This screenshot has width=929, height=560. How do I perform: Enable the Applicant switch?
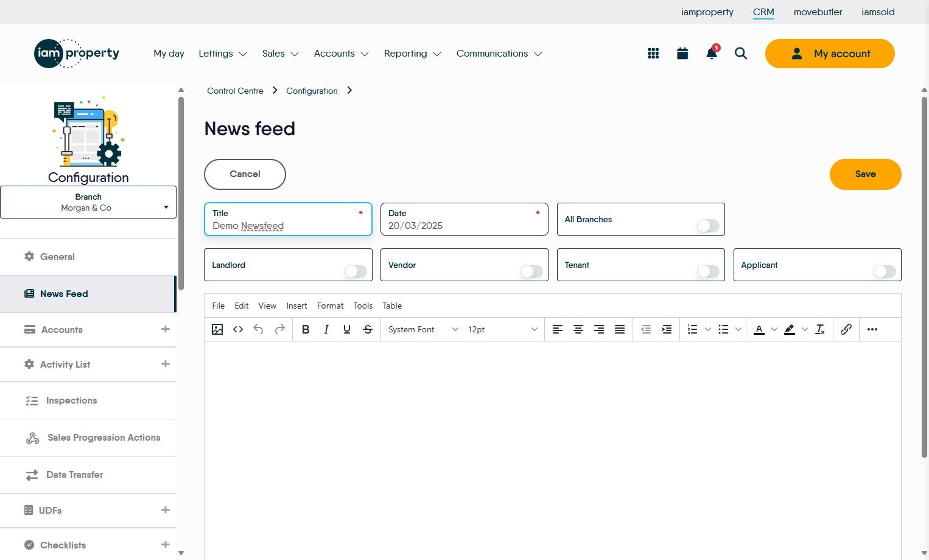[x=885, y=271]
